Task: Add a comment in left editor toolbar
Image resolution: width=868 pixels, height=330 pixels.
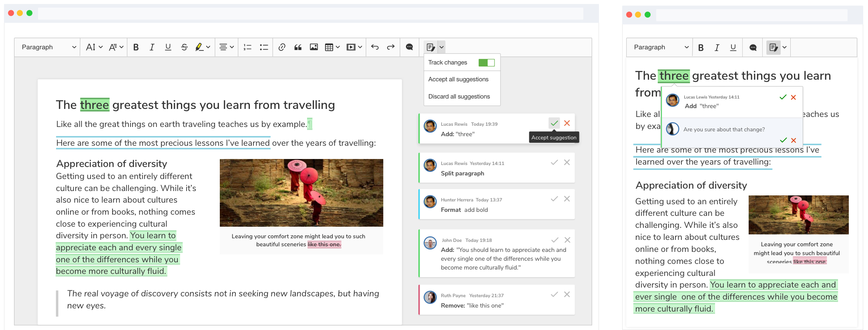Action: 409,47
